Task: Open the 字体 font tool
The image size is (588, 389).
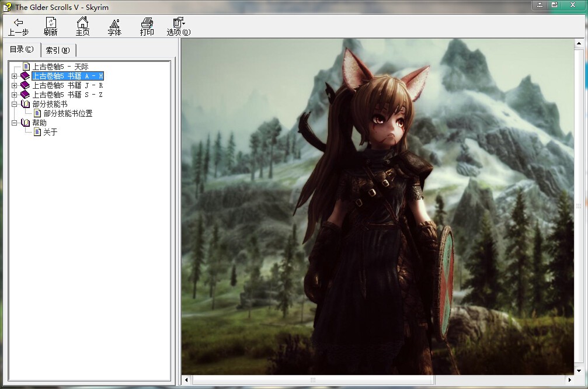Action: click(114, 26)
